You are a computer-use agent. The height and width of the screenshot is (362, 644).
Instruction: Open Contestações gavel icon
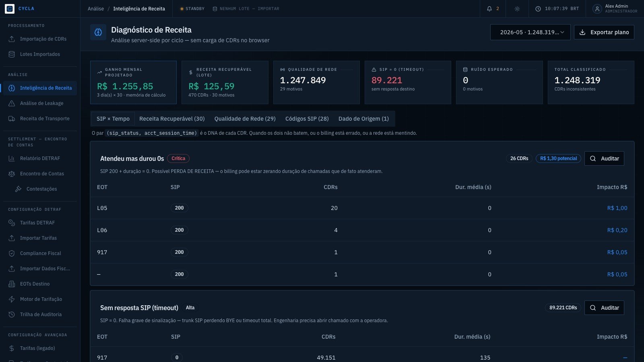pos(18,189)
